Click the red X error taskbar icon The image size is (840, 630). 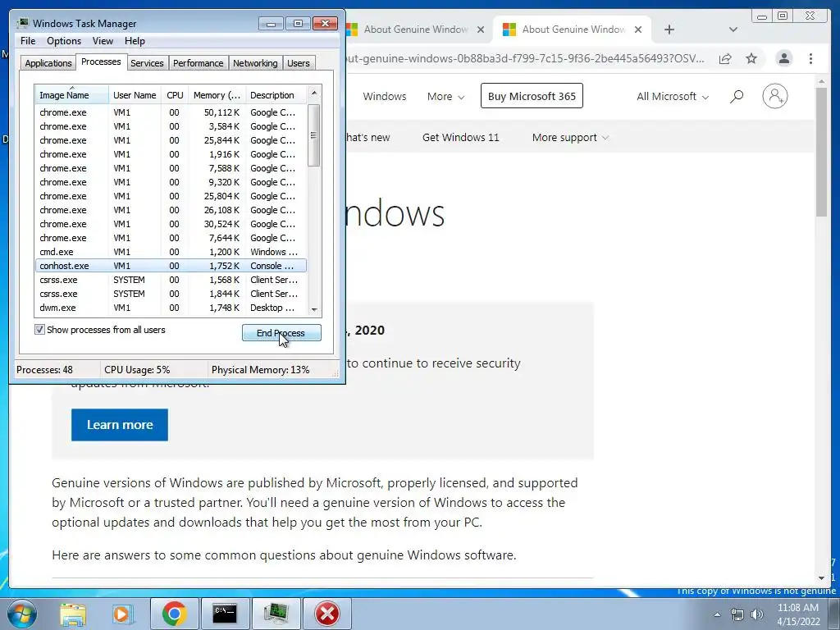point(326,614)
